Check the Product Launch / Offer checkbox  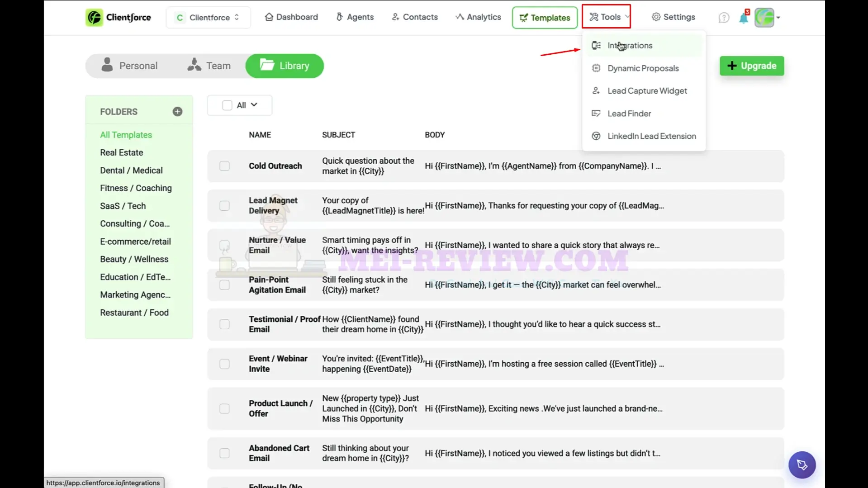[224, 409]
